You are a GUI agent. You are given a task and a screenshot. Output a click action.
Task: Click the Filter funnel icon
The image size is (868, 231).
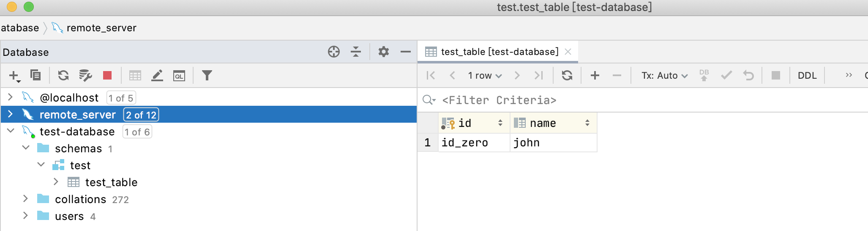pyautogui.click(x=207, y=75)
